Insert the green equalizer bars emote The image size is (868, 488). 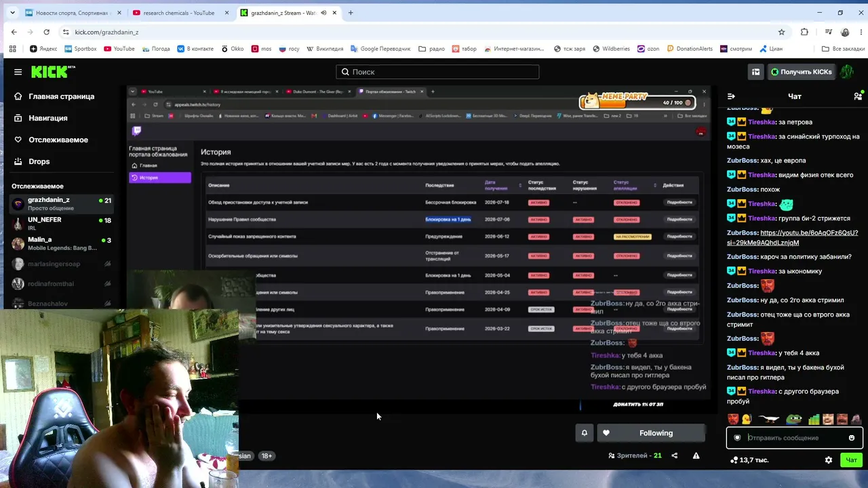click(x=814, y=420)
